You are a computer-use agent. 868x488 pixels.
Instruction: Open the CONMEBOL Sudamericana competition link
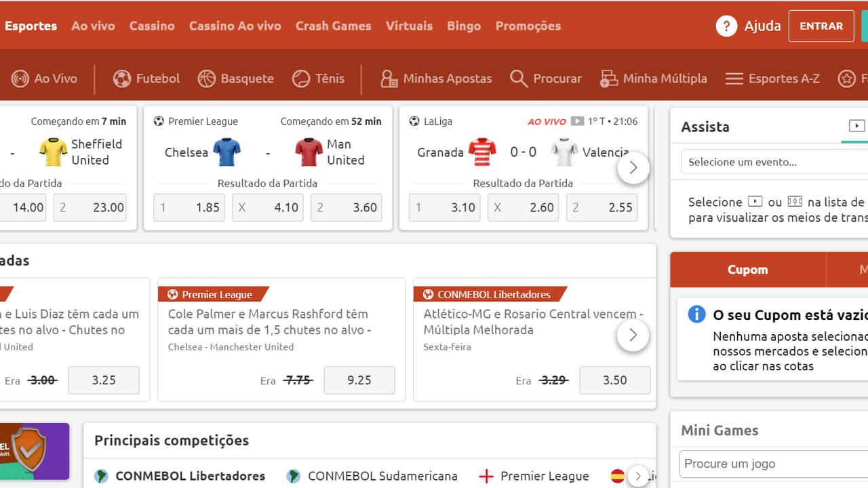tap(382, 476)
